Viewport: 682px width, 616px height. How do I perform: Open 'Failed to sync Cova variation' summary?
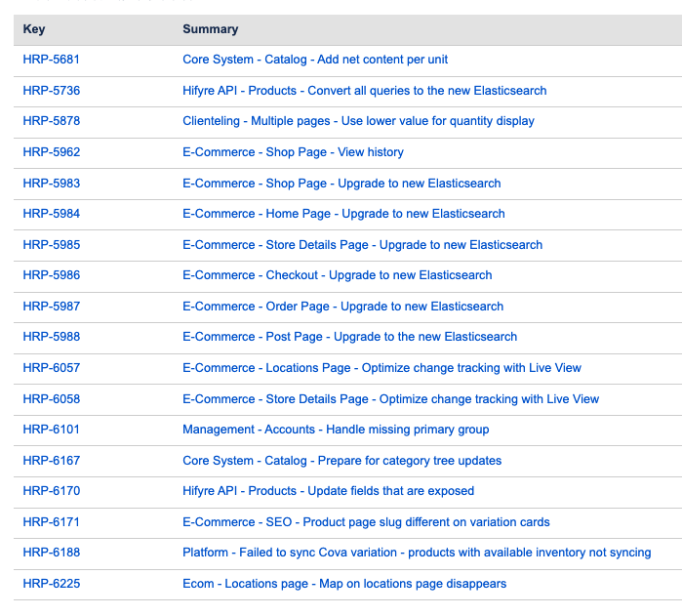pyautogui.click(x=417, y=553)
